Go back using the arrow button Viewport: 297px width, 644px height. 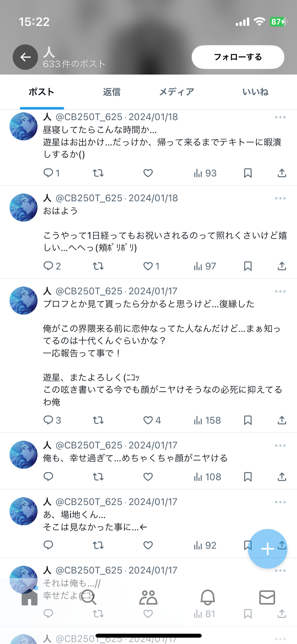[x=25, y=57]
